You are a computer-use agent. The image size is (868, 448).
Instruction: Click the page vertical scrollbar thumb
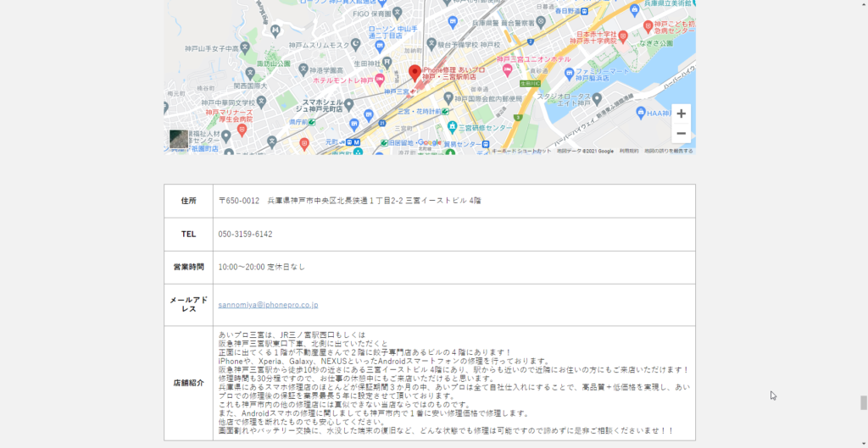(x=863, y=402)
